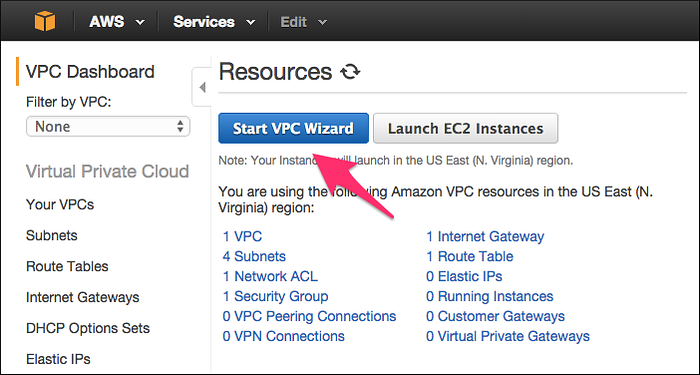The width and height of the screenshot is (700, 375).
Task: Open the Edit dropdown menu
Action: tap(304, 21)
